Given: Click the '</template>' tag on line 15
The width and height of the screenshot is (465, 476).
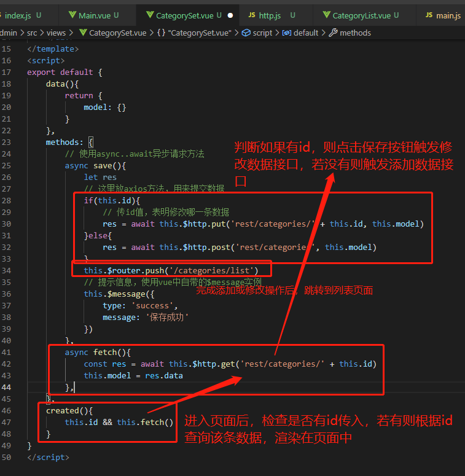Looking at the screenshot, I should click(x=53, y=49).
